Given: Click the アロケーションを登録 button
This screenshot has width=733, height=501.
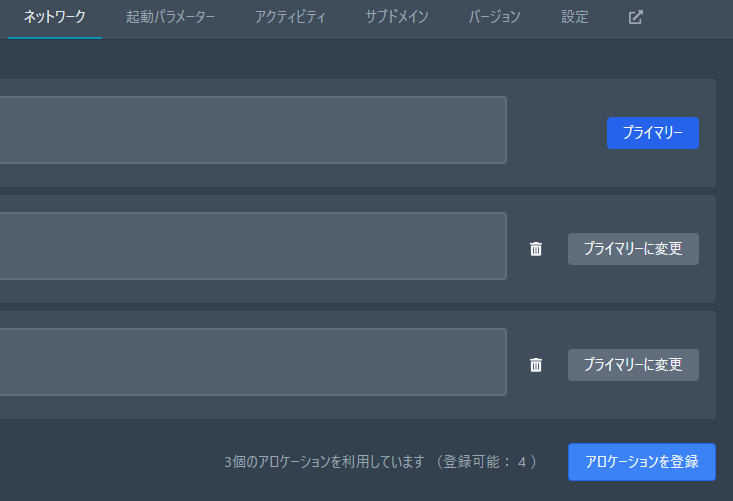Looking at the screenshot, I should [642, 462].
